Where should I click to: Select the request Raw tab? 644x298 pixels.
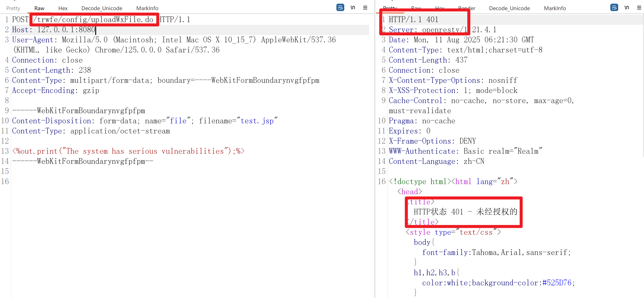pos(39,8)
